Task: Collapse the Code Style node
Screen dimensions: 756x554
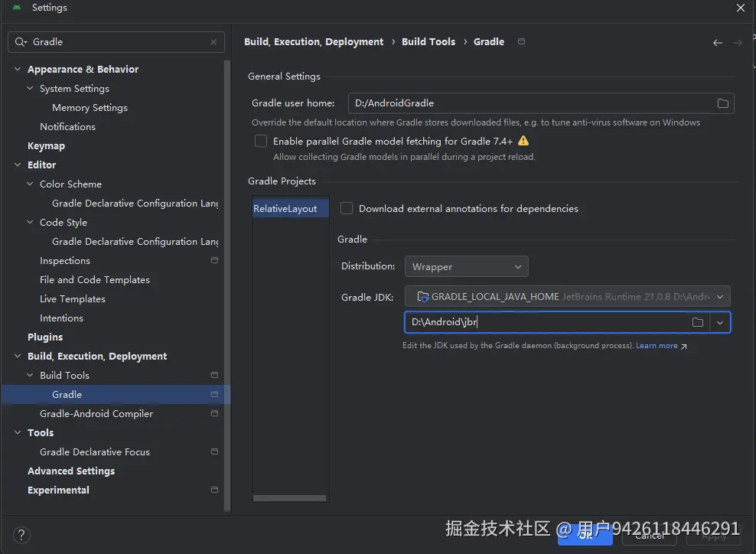Action: 30,222
